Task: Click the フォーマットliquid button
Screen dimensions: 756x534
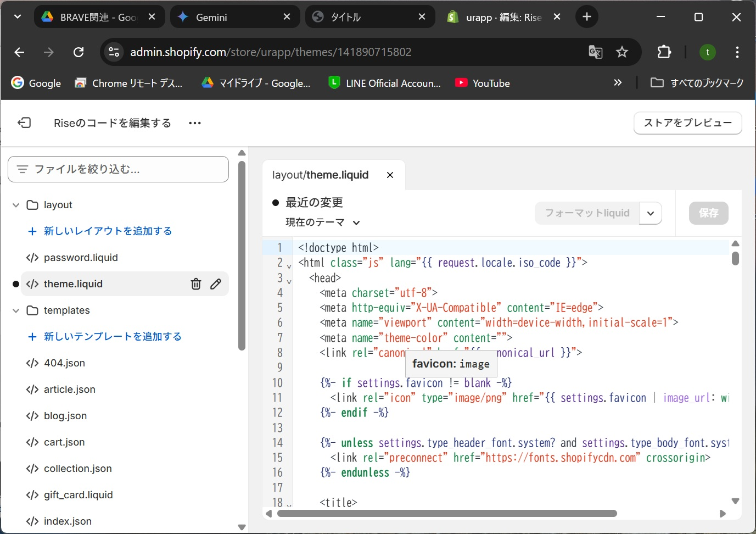Action: [x=587, y=213]
